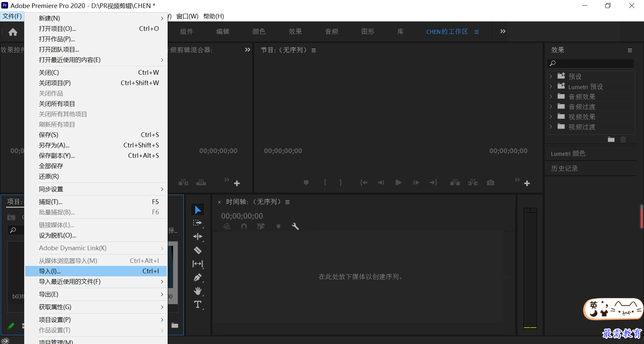644x344 pixels.
Task: Click the audio meter level bar
Action: 530,268
